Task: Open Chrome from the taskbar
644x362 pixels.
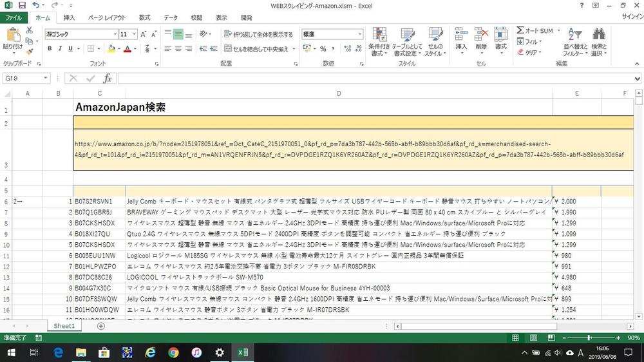Action: [x=173, y=352]
